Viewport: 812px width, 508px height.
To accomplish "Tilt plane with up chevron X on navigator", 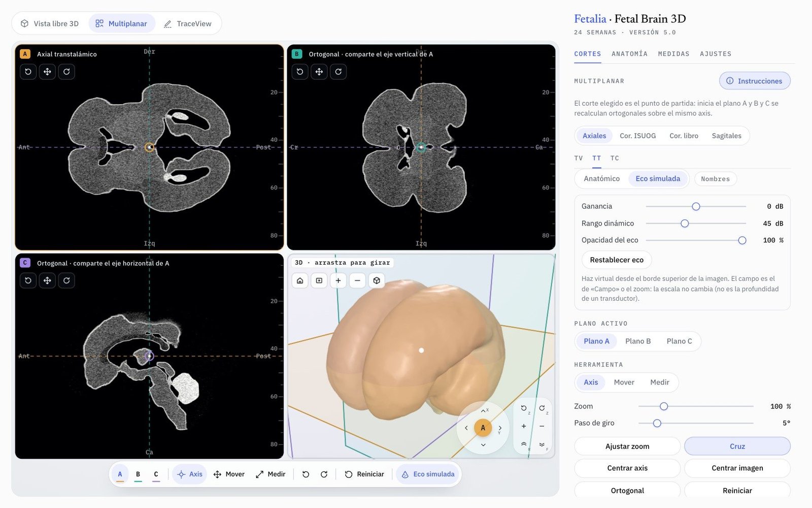I will [x=483, y=410].
